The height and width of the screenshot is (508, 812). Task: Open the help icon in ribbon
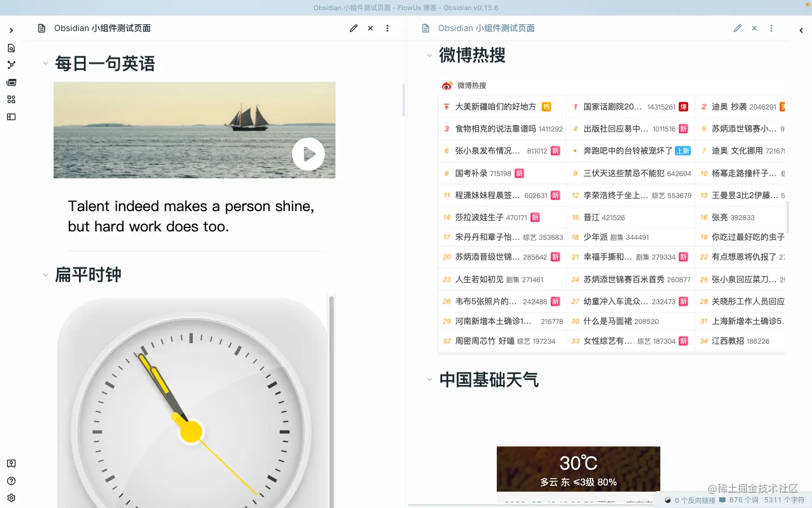pos(11,481)
